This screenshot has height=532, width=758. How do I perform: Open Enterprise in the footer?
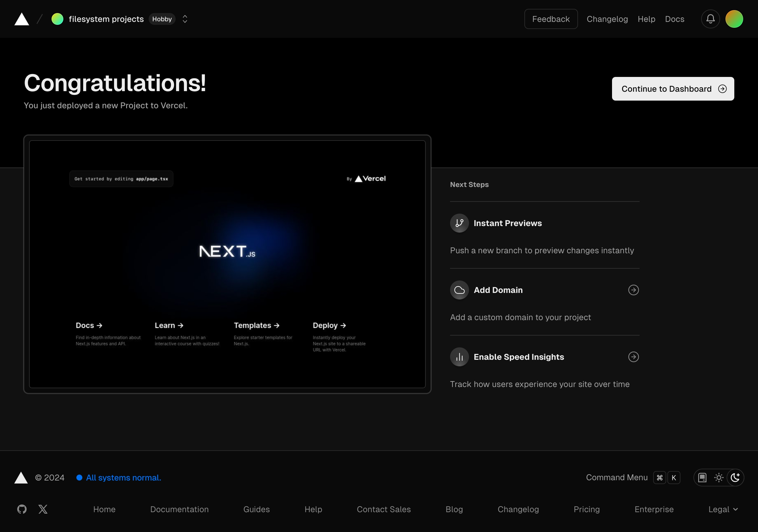654,509
